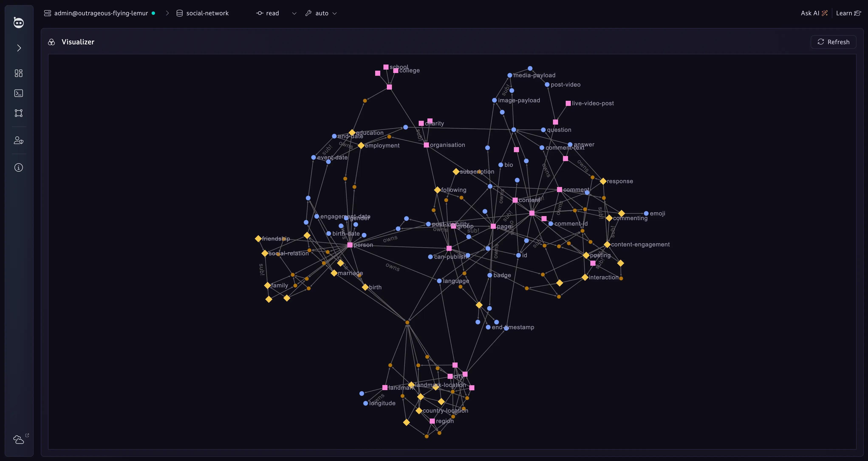
Task: Click the live-video-post entity node
Action: point(568,103)
